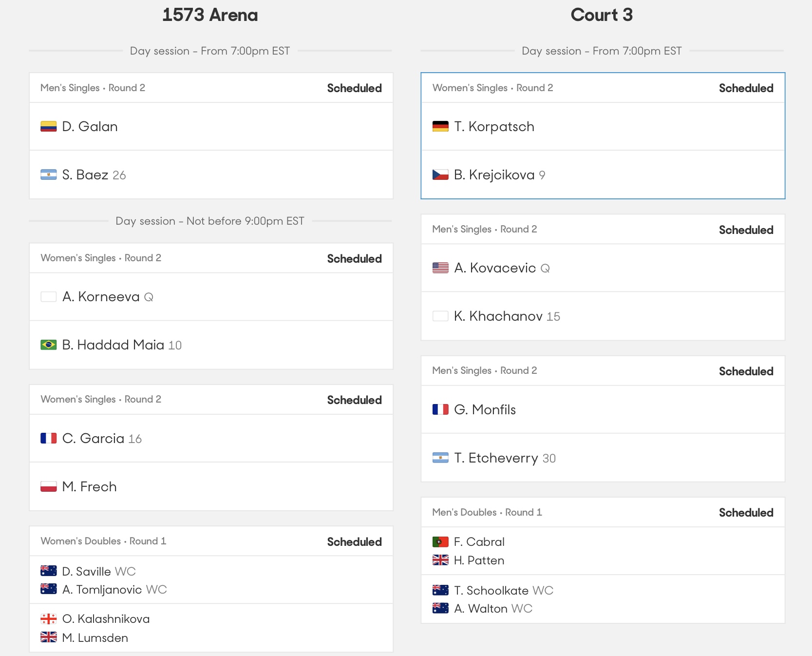Open Men's Doubles Round 1 match header
The height and width of the screenshot is (656, 812).
603,512
